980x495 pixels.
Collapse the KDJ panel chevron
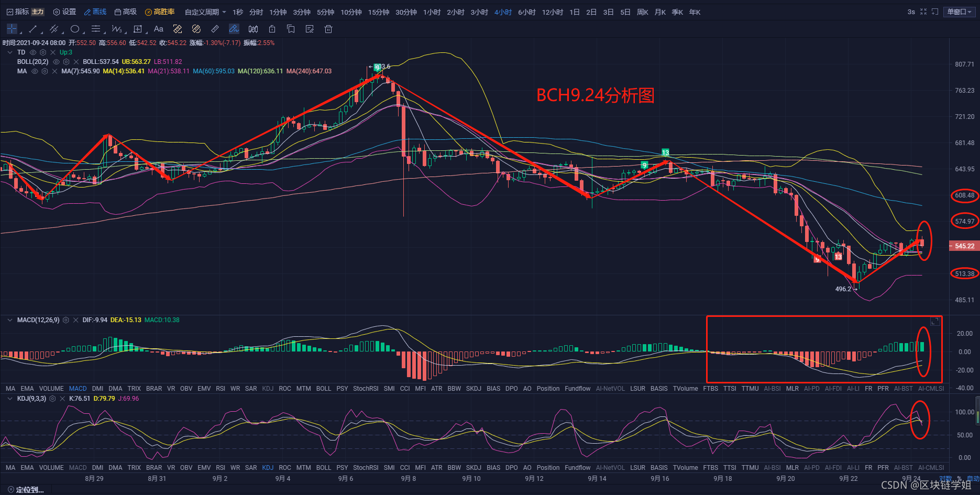pos(10,399)
